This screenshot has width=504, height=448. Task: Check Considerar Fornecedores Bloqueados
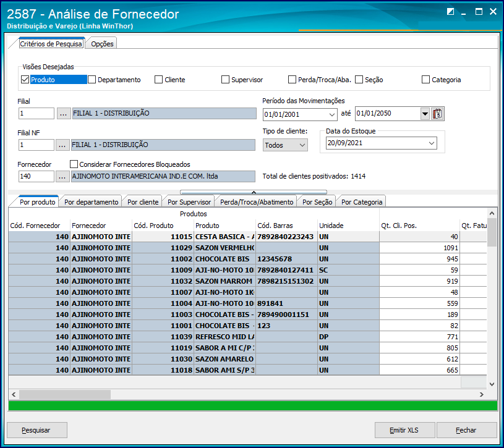click(74, 164)
